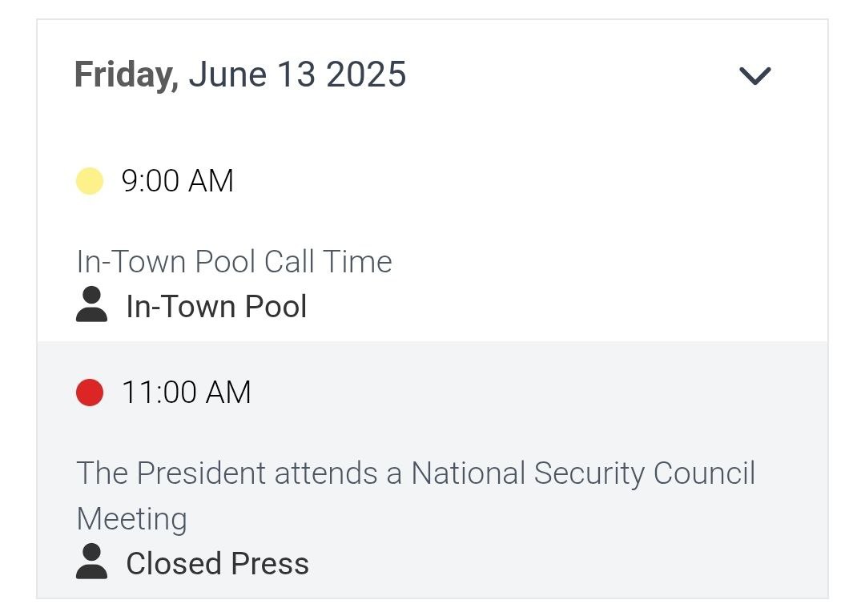The width and height of the screenshot is (865, 616).
Task: Select the 11:00 AM time label
Action: [x=186, y=393]
